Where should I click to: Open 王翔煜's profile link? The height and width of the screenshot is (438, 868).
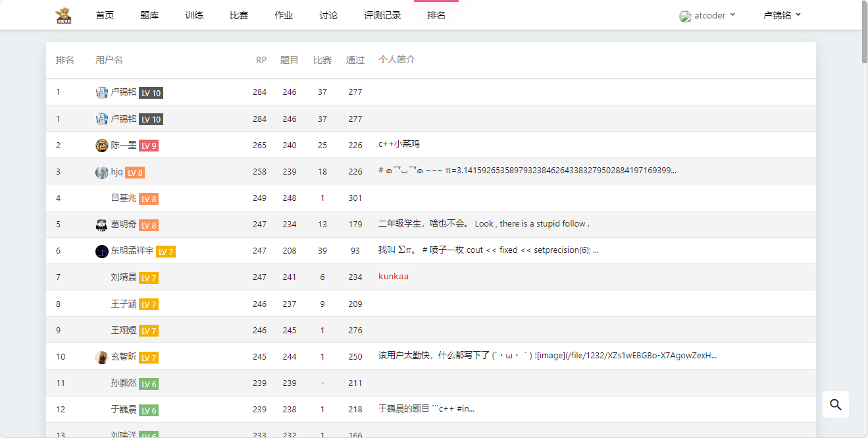124,331
